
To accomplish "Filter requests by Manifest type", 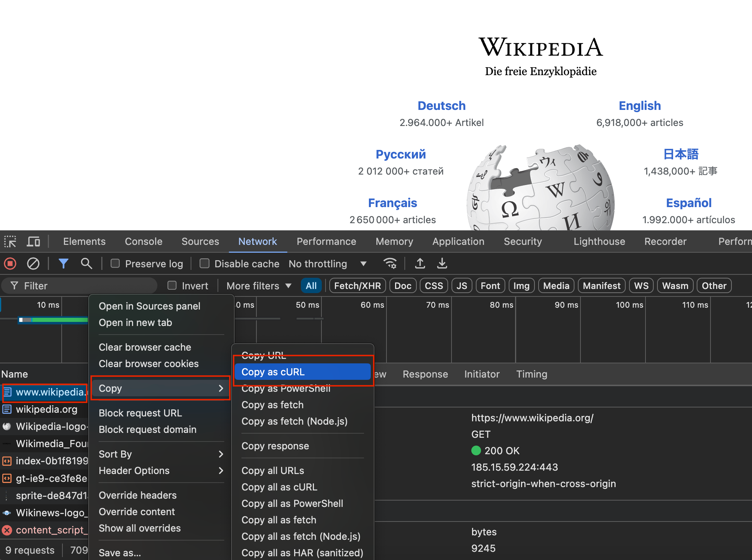I will (602, 286).
